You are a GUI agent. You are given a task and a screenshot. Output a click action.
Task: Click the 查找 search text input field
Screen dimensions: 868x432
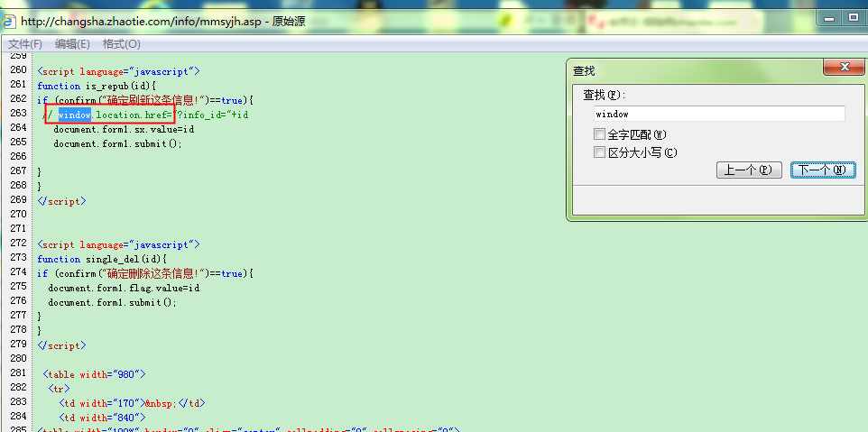718,114
